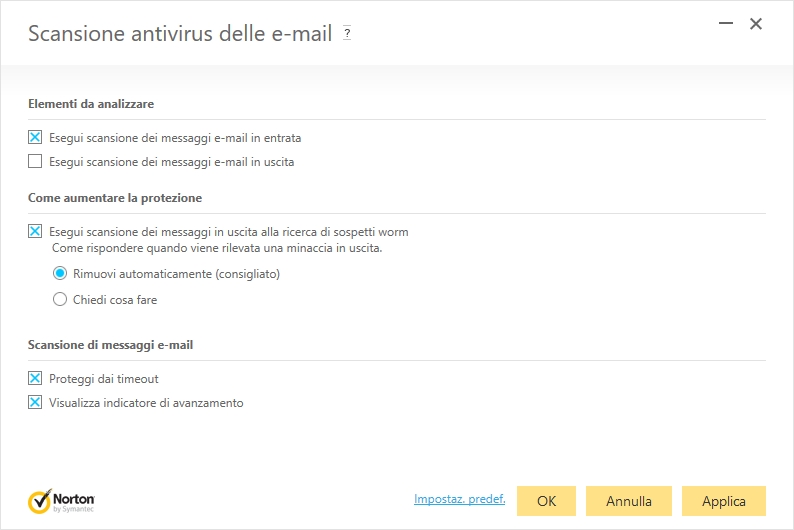Choose the Chiedi cosa fare radio button
The height and width of the screenshot is (530, 794).
(60, 299)
